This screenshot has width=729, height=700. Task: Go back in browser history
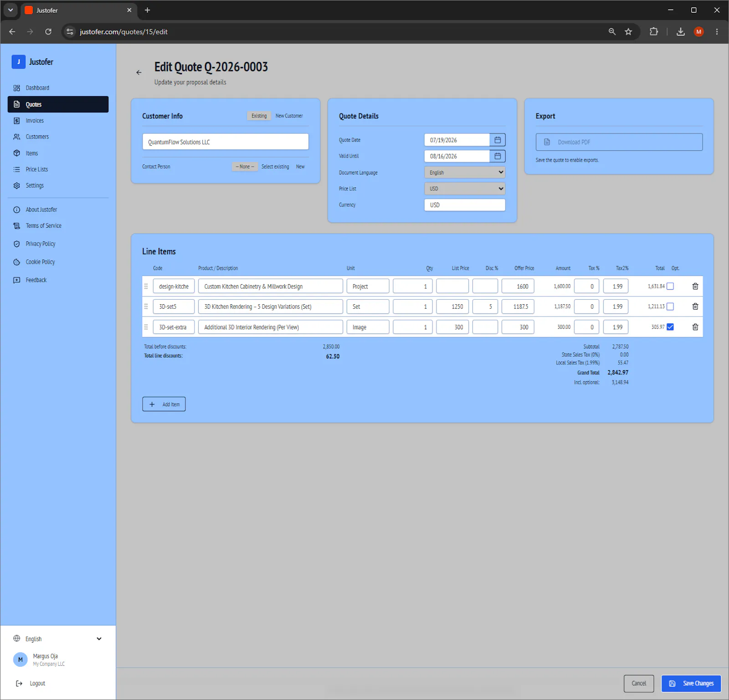[x=12, y=31]
